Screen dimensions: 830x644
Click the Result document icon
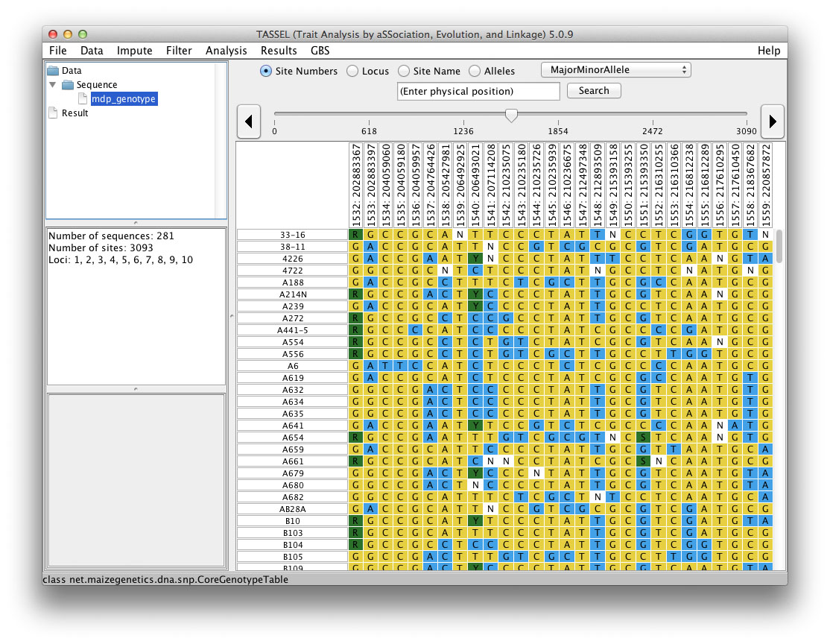pyautogui.click(x=53, y=113)
